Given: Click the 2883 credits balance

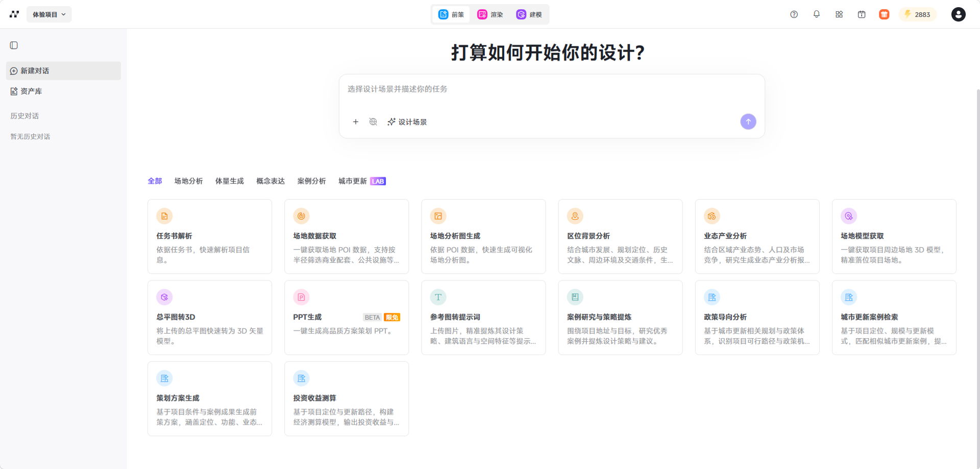Looking at the screenshot, I should point(917,14).
